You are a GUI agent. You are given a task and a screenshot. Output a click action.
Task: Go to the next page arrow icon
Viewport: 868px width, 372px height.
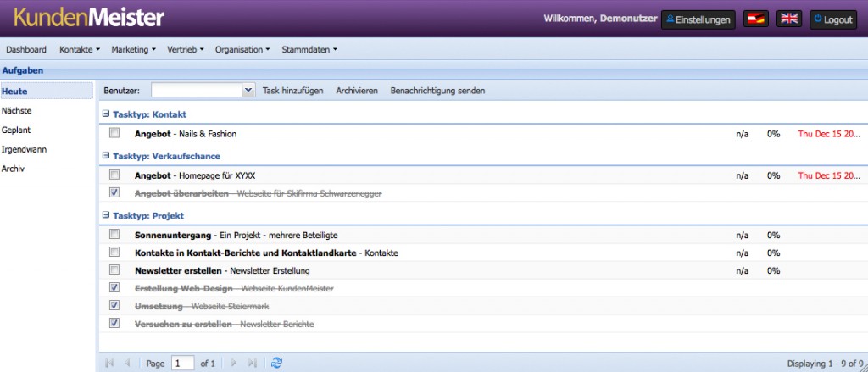coord(234,363)
